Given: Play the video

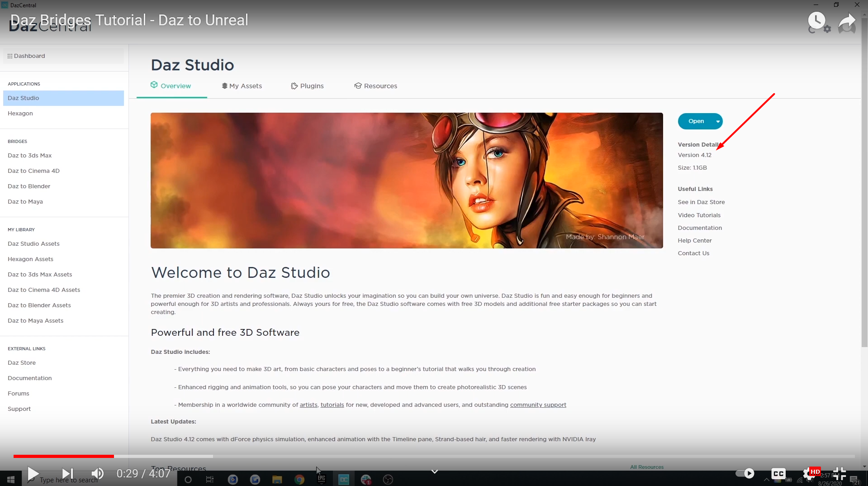Looking at the screenshot, I should click(33, 474).
